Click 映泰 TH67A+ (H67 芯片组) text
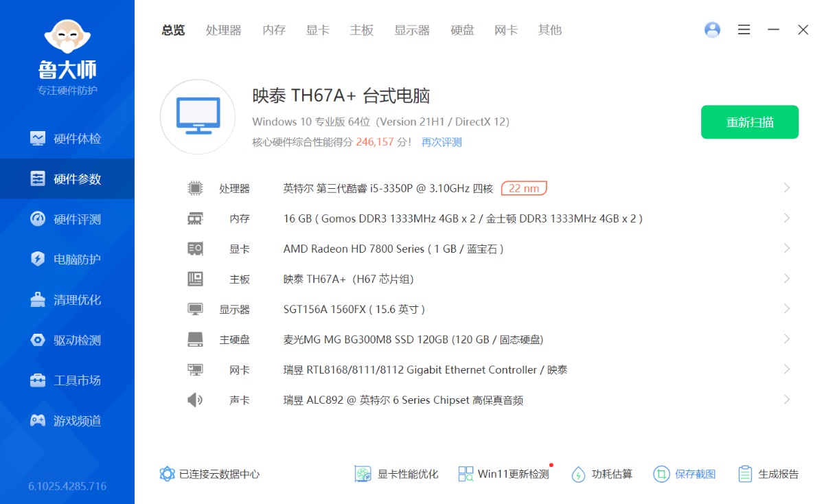The image size is (824, 504). 348,279
